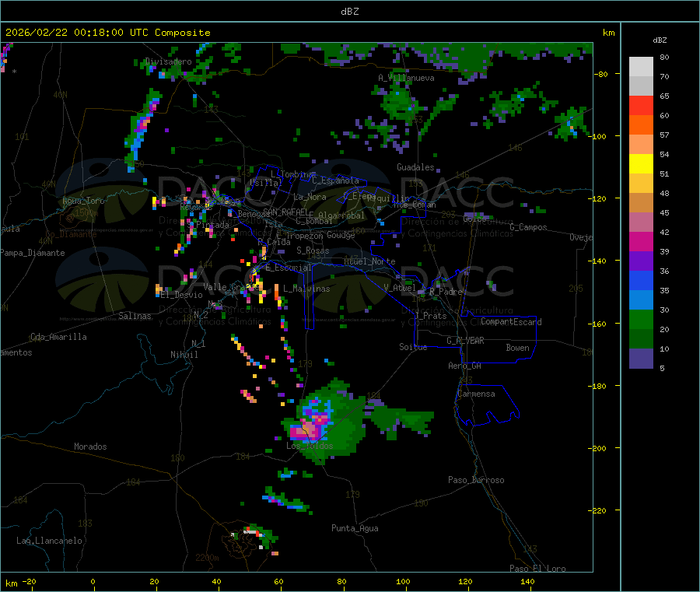
Task: Select the blue 35-36 dBZ legend swatch
Action: [x=641, y=280]
